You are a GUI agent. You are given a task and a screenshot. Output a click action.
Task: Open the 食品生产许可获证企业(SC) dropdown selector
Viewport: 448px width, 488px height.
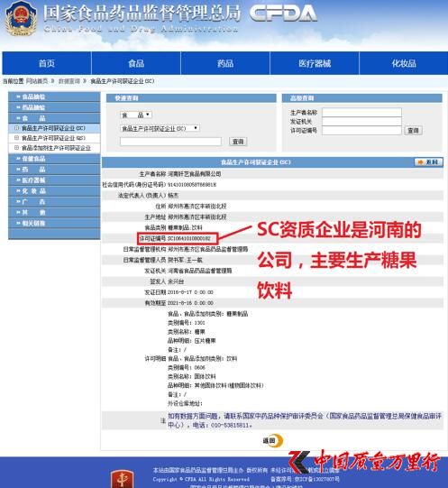coord(160,128)
